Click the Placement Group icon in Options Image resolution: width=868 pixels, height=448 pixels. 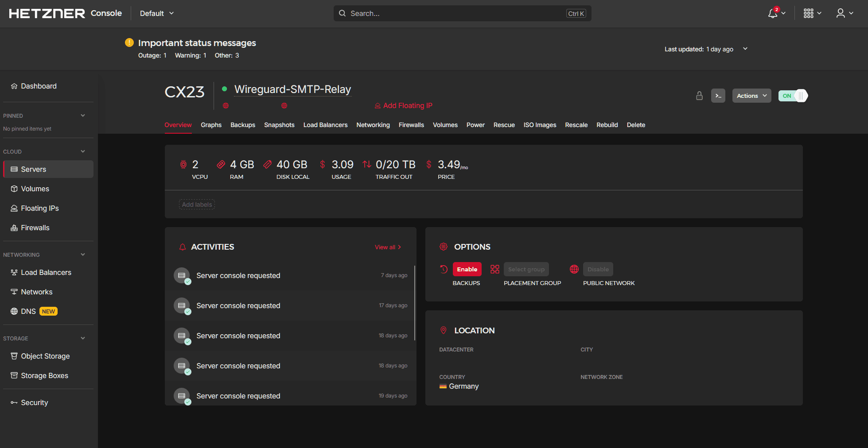coord(494,269)
